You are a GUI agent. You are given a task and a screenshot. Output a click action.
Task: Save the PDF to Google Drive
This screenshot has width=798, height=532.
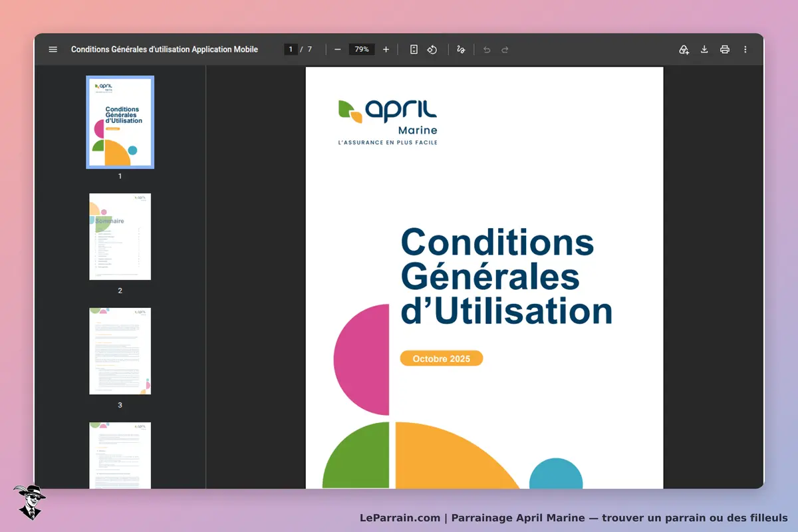pyautogui.click(x=684, y=49)
